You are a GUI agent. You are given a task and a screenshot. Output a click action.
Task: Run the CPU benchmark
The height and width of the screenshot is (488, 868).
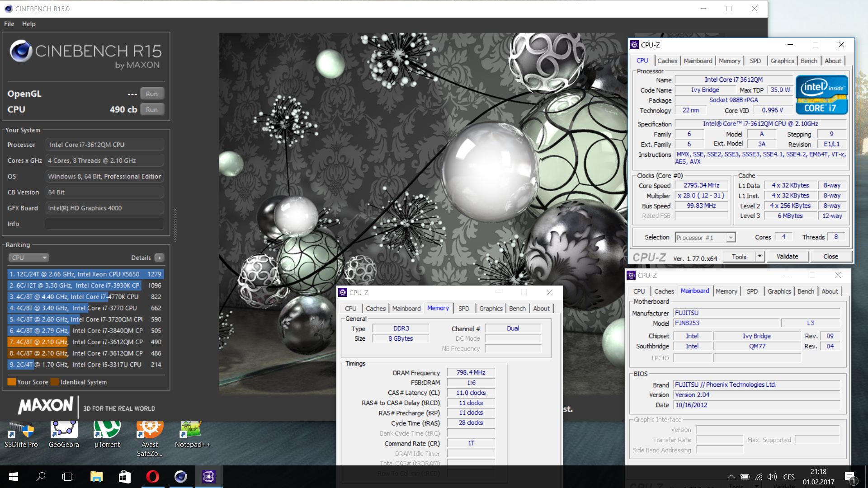tap(152, 109)
